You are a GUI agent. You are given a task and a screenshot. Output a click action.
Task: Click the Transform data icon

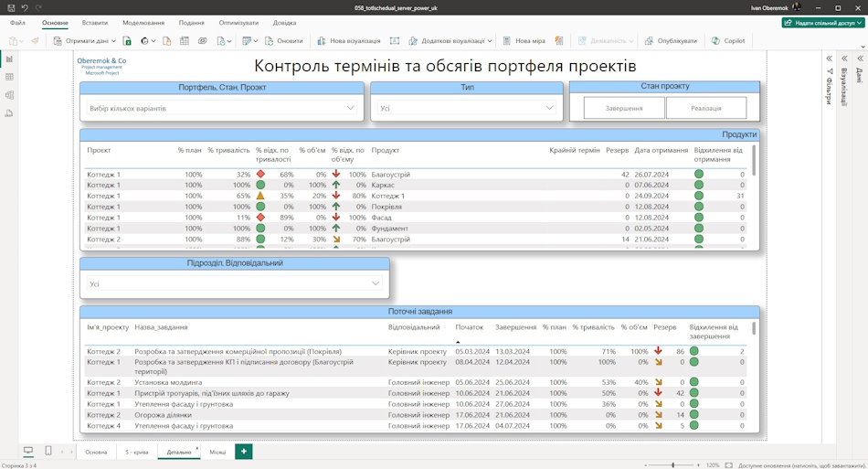247,41
